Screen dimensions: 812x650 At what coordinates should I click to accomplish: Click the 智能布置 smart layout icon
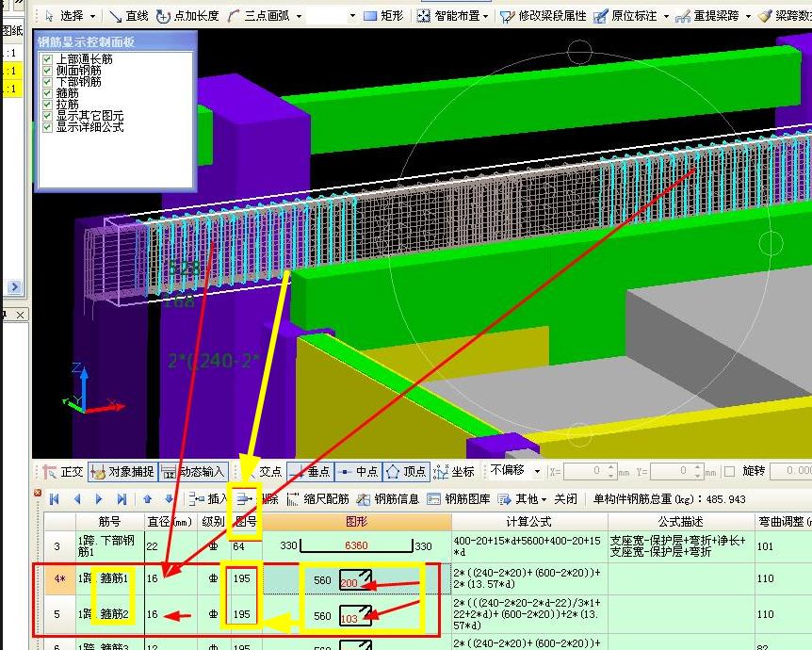coord(423,16)
